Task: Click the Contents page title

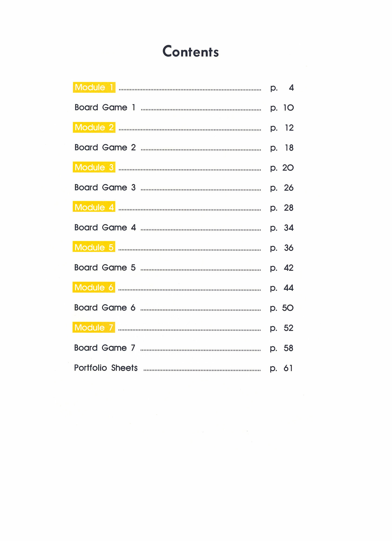Action: [191, 51]
